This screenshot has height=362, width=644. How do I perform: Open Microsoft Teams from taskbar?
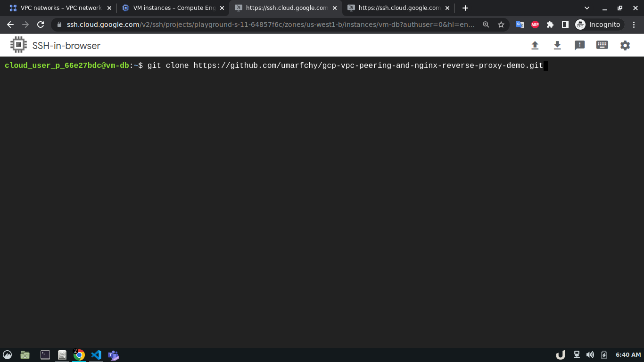[x=113, y=355]
